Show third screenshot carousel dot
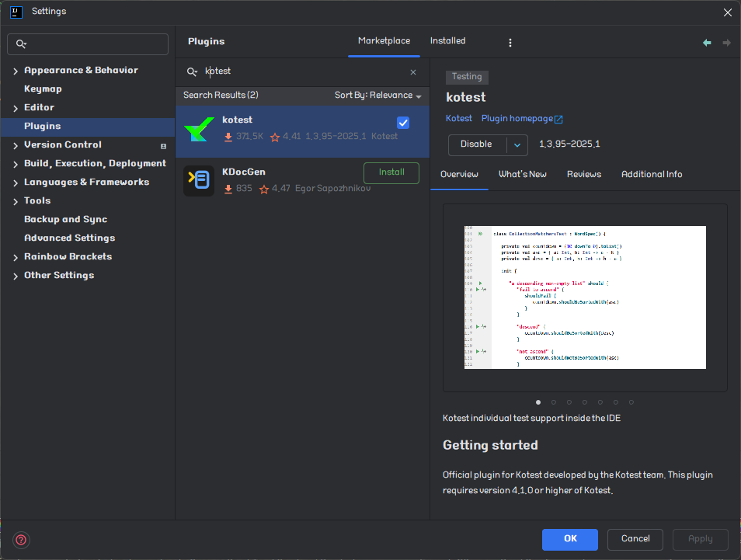Image resolution: width=741 pixels, height=560 pixels. pos(569,402)
